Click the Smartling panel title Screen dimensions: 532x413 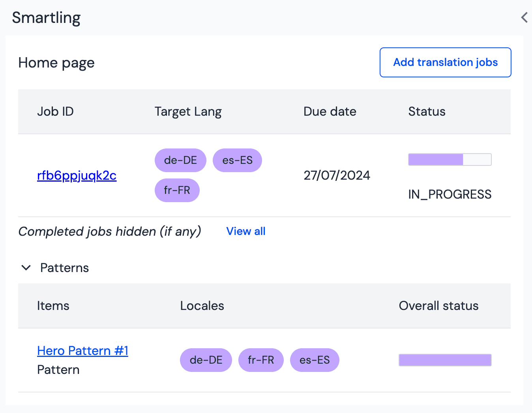pyautogui.click(x=46, y=18)
